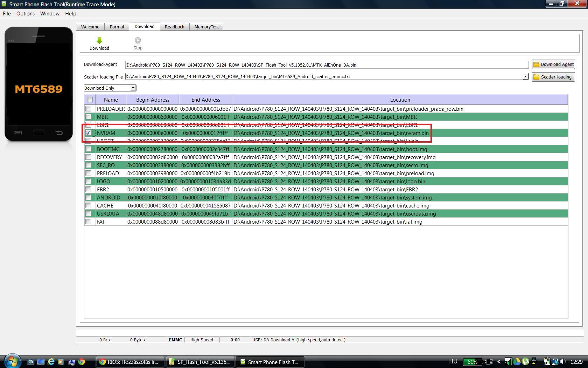The width and height of the screenshot is (588, 368).
Task: Click the folder icon on Scatter-loading button
Action: click(536, 77)
